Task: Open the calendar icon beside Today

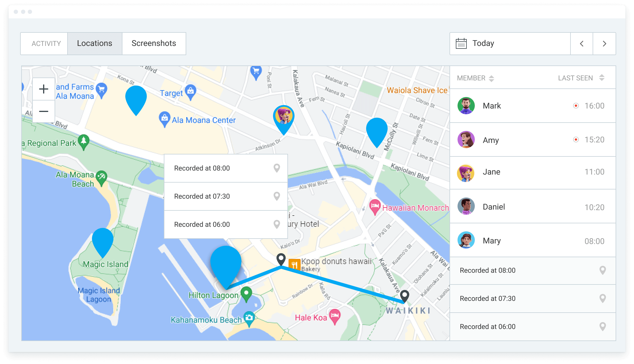Action: (462, 43)
